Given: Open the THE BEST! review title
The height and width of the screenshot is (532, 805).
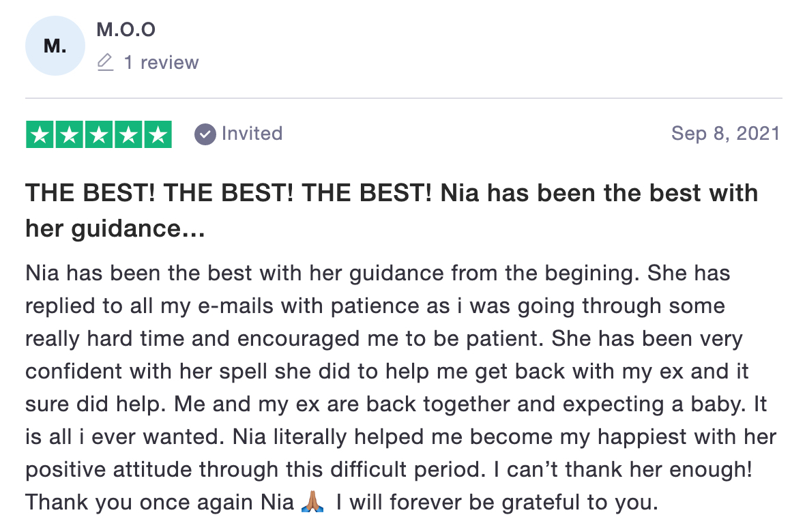Looking at the screenshot, I should pyautogui.click(x=392, y=211).
